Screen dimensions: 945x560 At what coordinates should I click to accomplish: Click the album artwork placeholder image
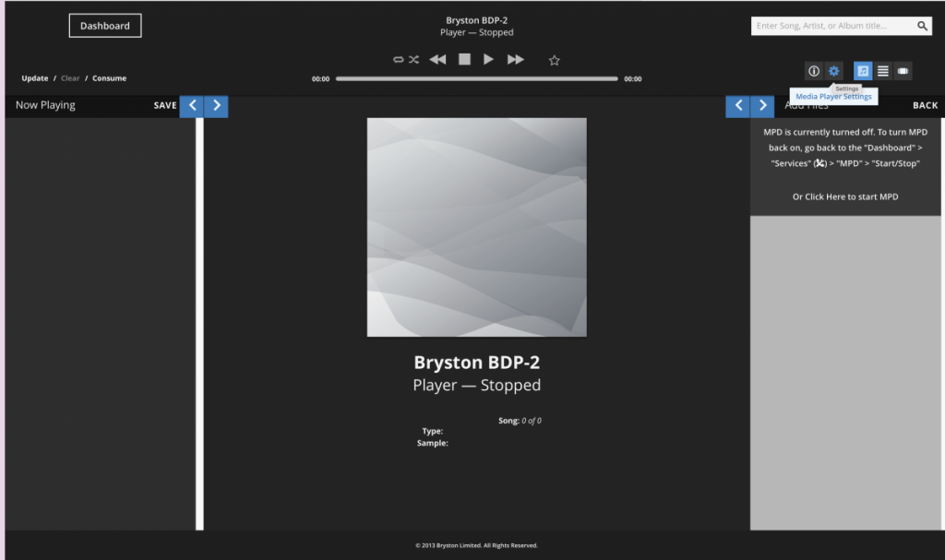pyautogui.click(x=477, y=227)
